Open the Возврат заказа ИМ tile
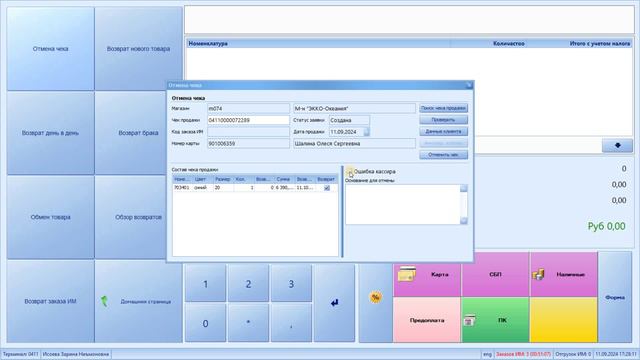This screenshot has width=640, height=360. coord(50,301)
